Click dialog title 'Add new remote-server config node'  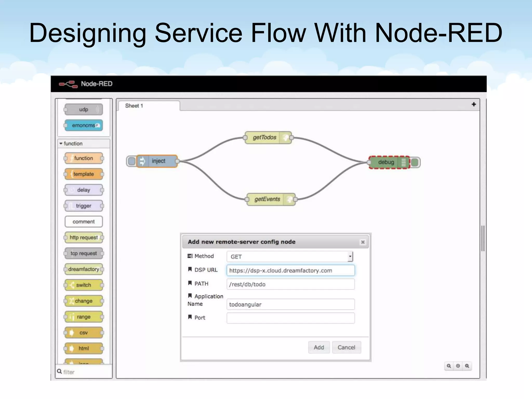[x=242, y=242]
